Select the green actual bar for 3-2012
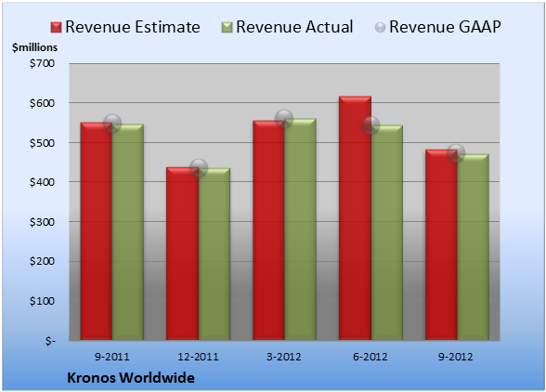 [x=300, y=229]
